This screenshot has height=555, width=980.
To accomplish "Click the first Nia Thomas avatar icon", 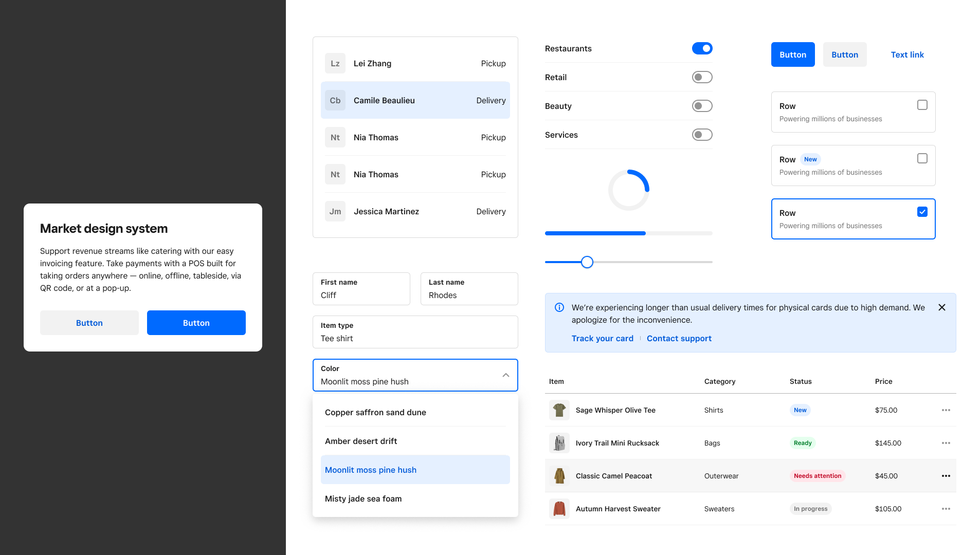I will coord(335,137).
